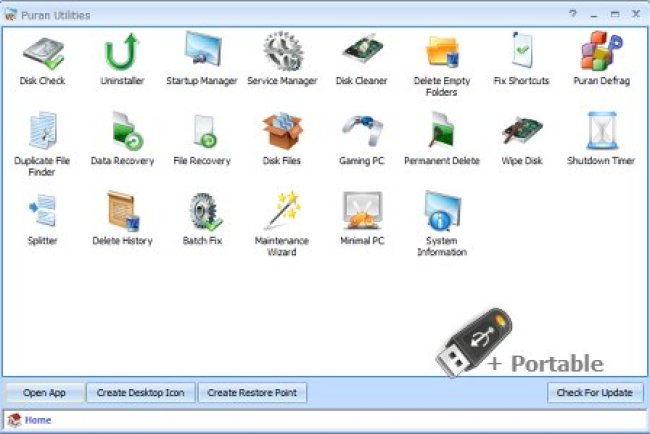This screenshot has width=650, height=434.
Task: Click the Data Recovery icon
Action: pyautogui.click(x=127, y=131)
